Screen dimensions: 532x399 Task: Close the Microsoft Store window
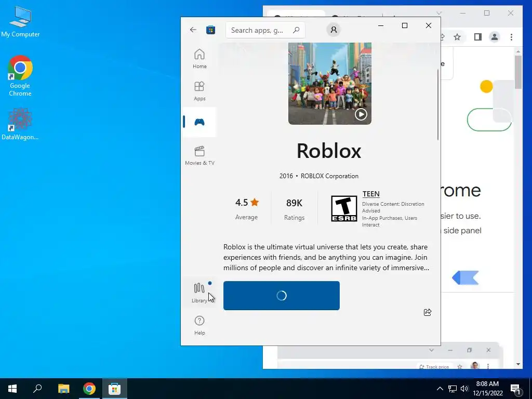point(429,25)
